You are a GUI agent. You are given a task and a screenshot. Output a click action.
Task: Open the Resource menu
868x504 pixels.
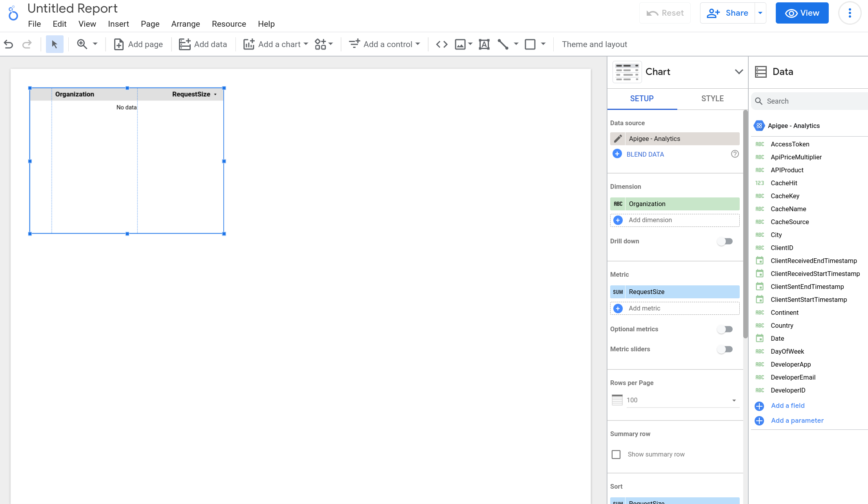pos(228,24)
